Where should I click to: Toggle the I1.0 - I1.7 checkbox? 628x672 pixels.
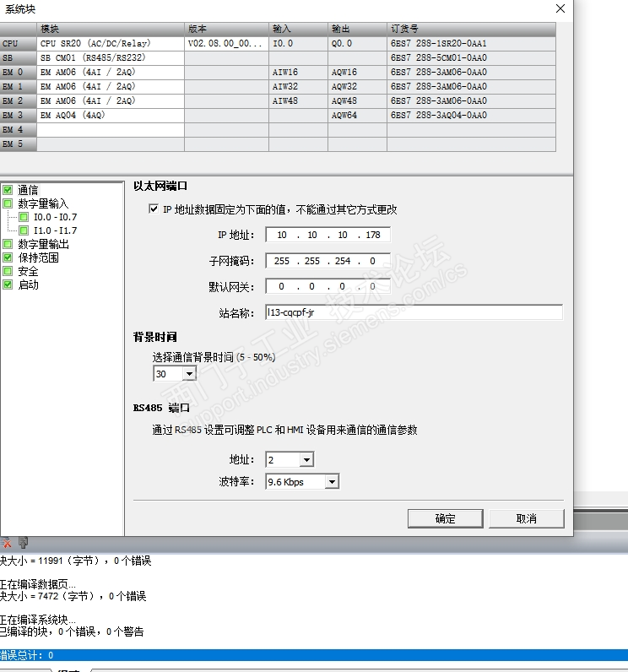[x=24, y=230]
